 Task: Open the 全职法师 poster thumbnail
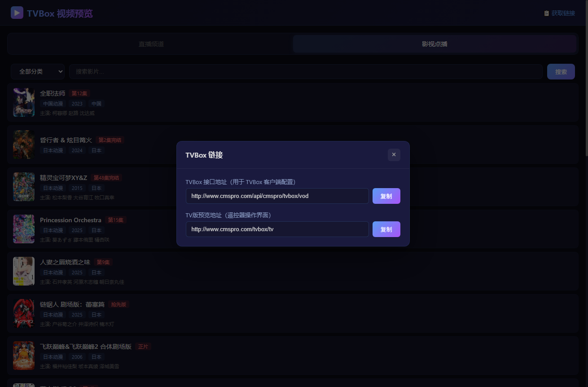24,102
